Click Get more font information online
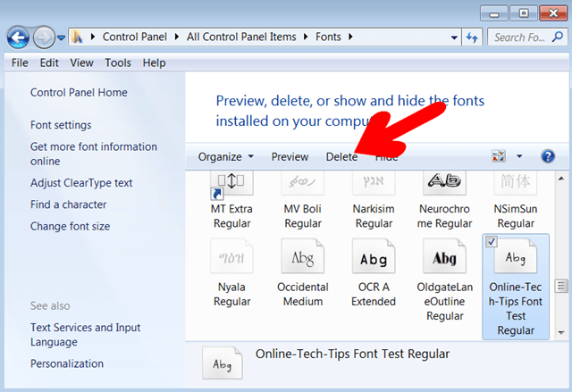Viewport: 572px width, 392px height. point(93,154)
